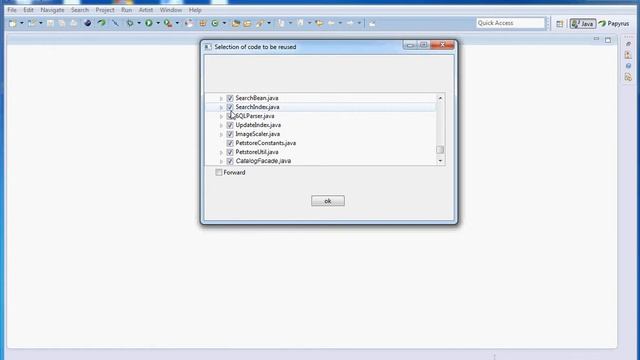The image size is (640, 360).
Task: Expand the UpdateIndex.java tree node
Action: point(221,125)
